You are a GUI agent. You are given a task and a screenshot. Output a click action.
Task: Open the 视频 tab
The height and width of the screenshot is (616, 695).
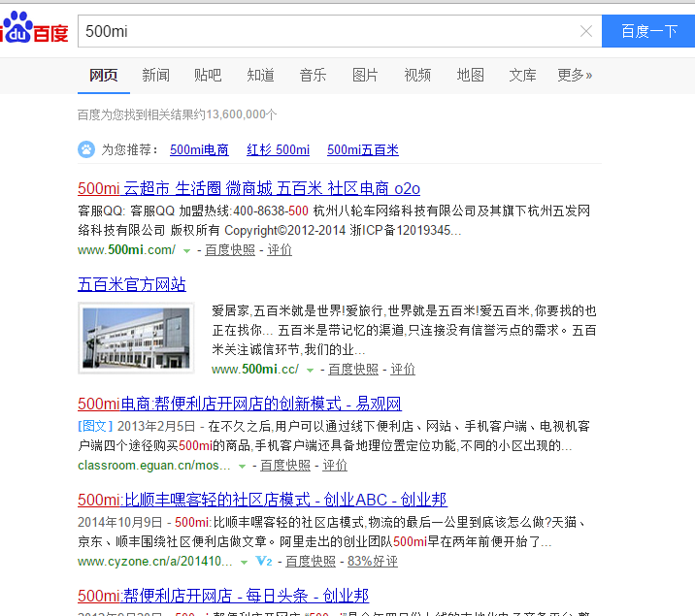(417, 75)
